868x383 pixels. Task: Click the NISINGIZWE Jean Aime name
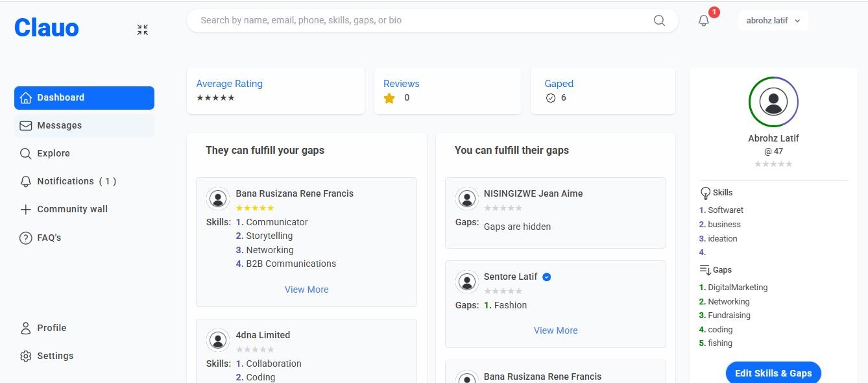pos(533,193)
